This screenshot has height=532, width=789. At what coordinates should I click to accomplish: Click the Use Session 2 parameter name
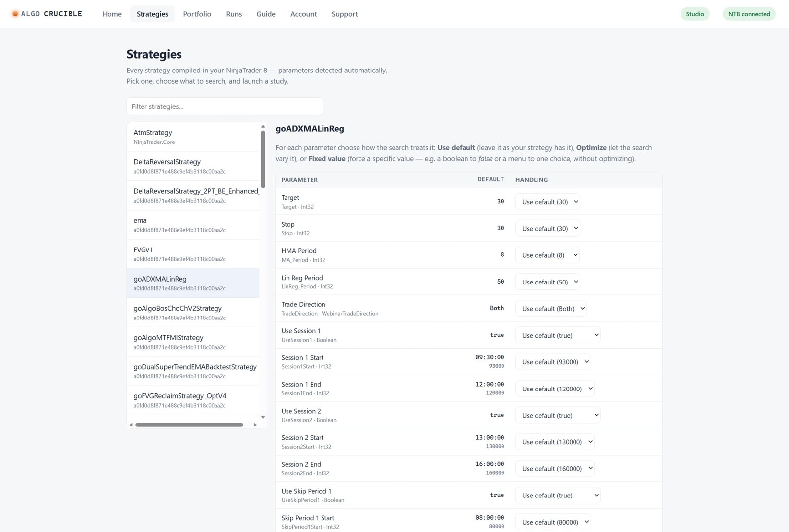point(301,411)
